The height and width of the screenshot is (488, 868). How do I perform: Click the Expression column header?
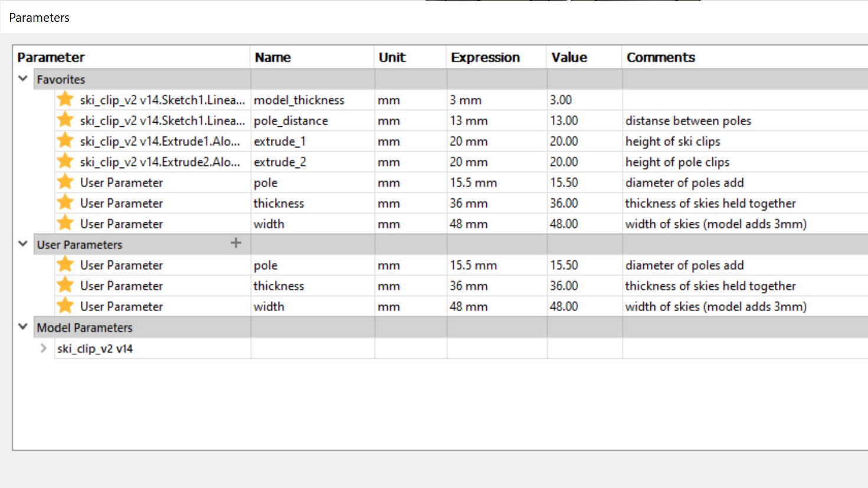(x=485, y=57)
